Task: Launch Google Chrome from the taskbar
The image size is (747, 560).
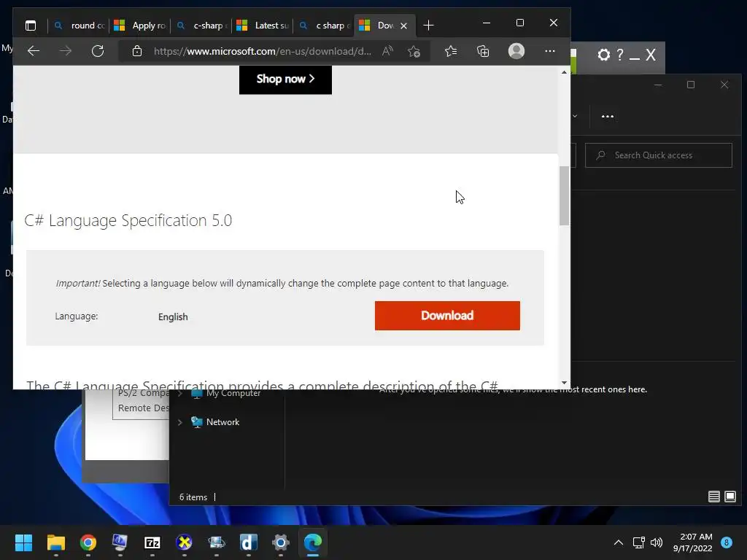Action: [x=88, y=542]
